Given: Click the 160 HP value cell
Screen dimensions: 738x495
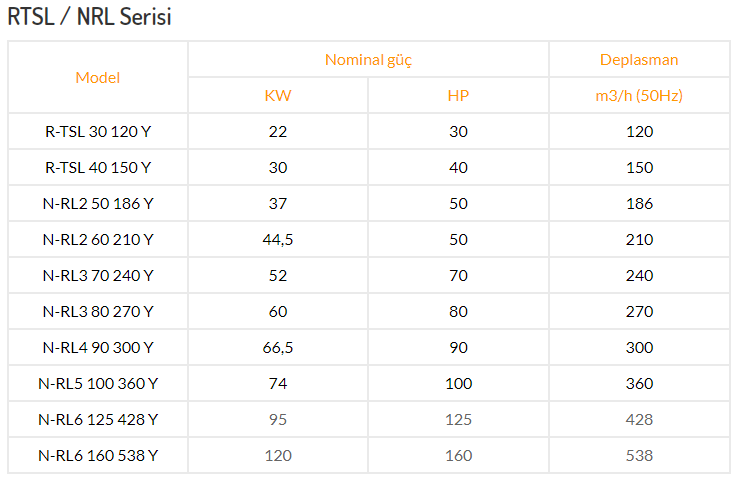Looking at the screenshot, I should pyautogui.click(x=458, y=455).
